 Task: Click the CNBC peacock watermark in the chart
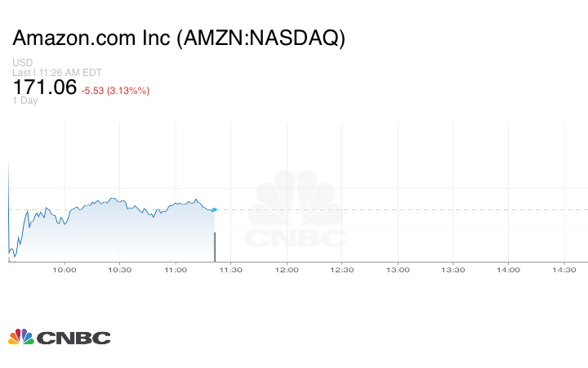click(x=296, y=211)
